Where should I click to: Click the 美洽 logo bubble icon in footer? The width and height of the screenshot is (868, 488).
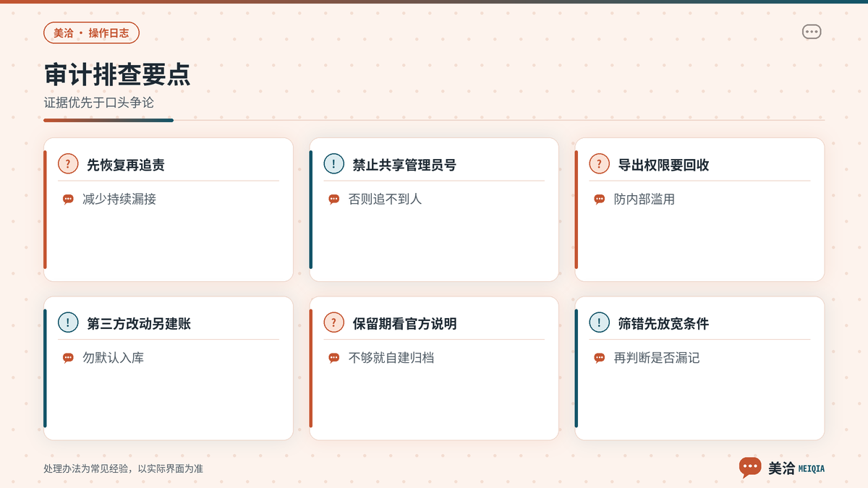point(750,468)
